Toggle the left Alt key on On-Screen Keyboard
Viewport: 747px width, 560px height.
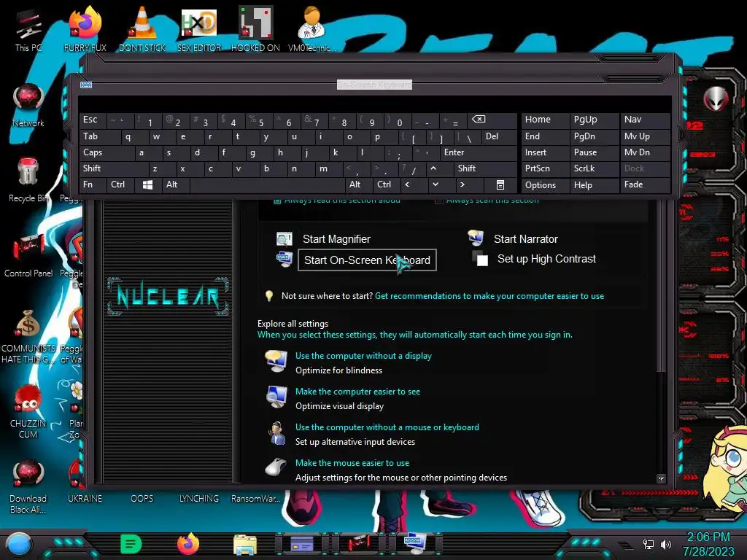[176, 184]
